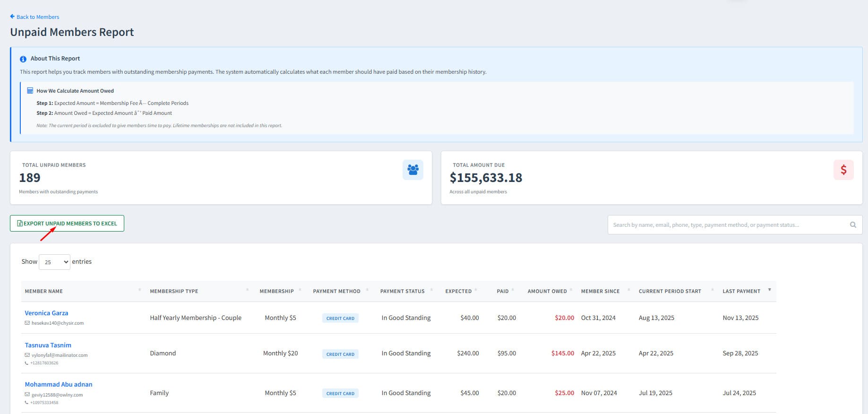
Task: Click phone icon beside +12817603626
Action: pyautogui.click(x=26, y=363)
